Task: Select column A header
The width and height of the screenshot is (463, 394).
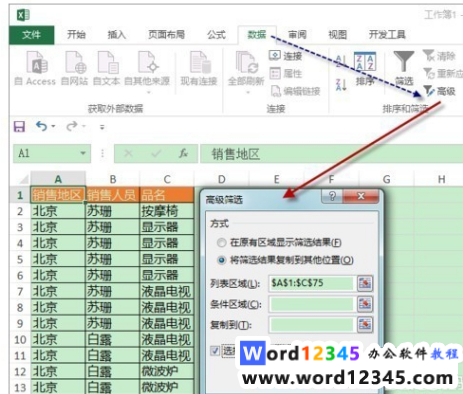Action: click(58, 179)
